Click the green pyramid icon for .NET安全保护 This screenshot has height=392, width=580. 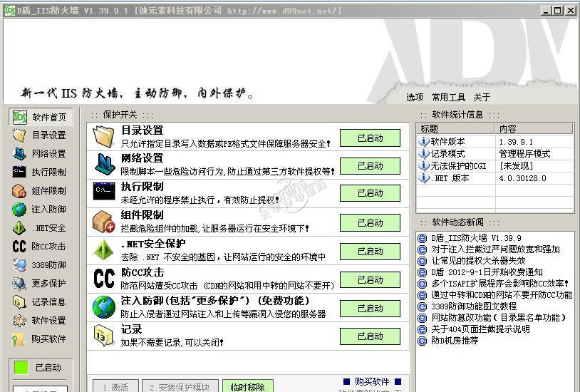103,249
